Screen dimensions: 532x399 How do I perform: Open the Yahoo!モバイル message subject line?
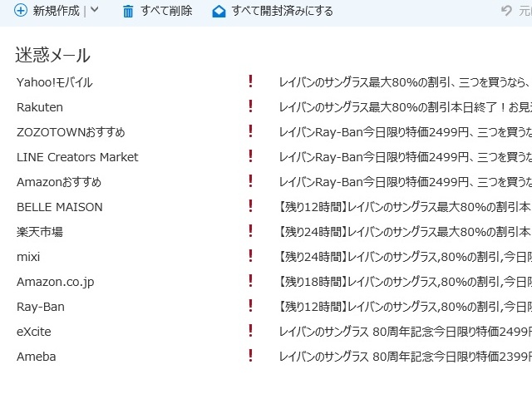(405, 82)
